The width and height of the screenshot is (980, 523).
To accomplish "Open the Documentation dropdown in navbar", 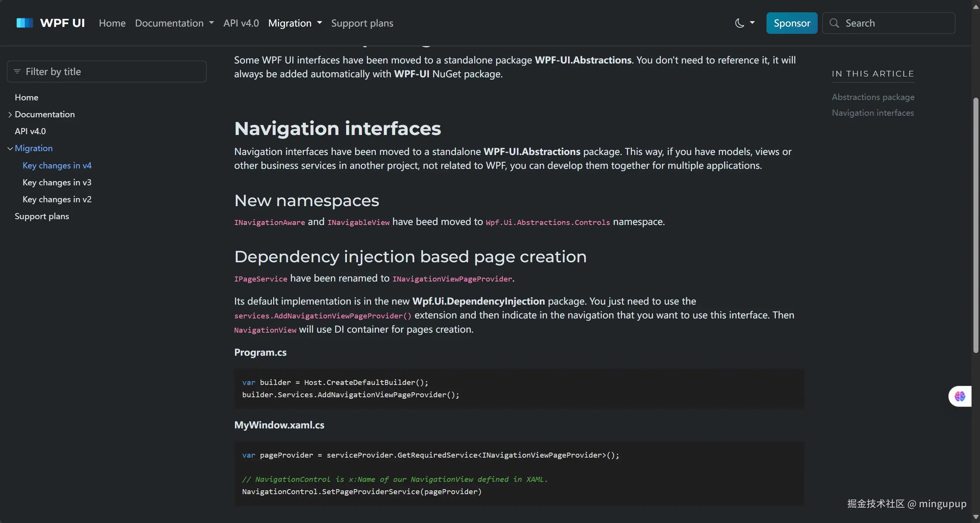I will click(x=174, y=23).
